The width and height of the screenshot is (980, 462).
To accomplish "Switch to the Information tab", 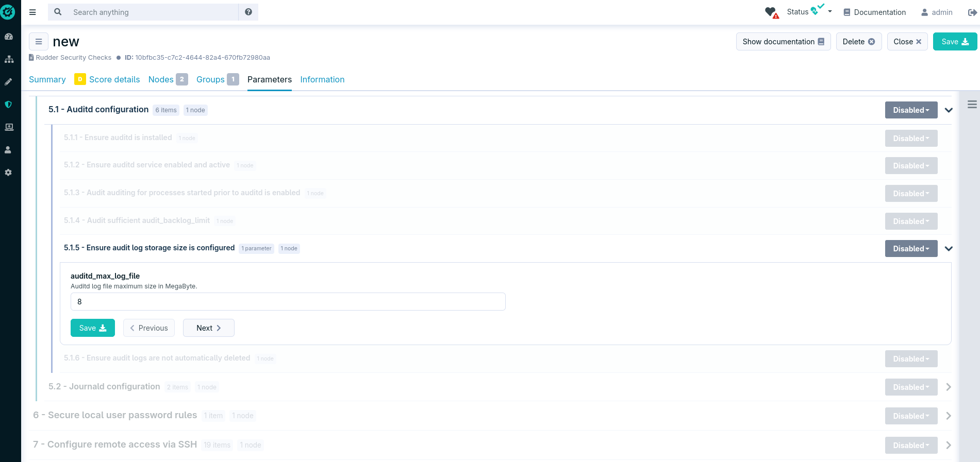I will (322, 79).
